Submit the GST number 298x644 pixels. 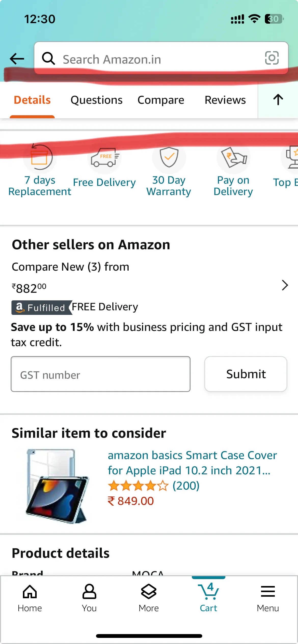pos(245,374)
